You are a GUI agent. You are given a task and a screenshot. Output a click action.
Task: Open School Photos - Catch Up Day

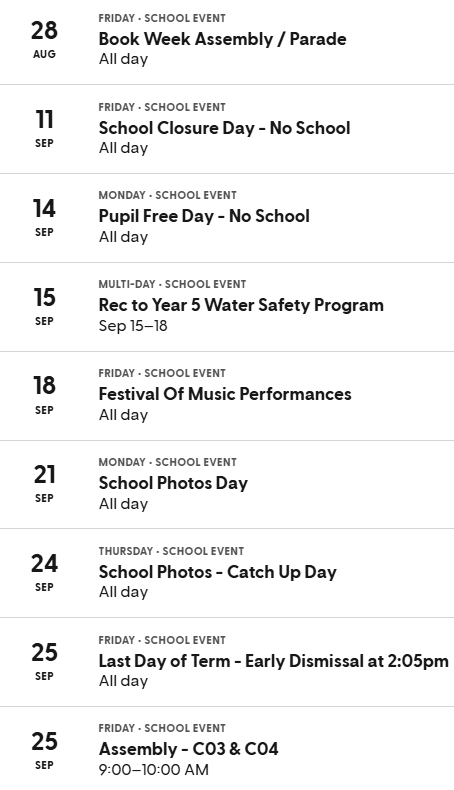218,572
